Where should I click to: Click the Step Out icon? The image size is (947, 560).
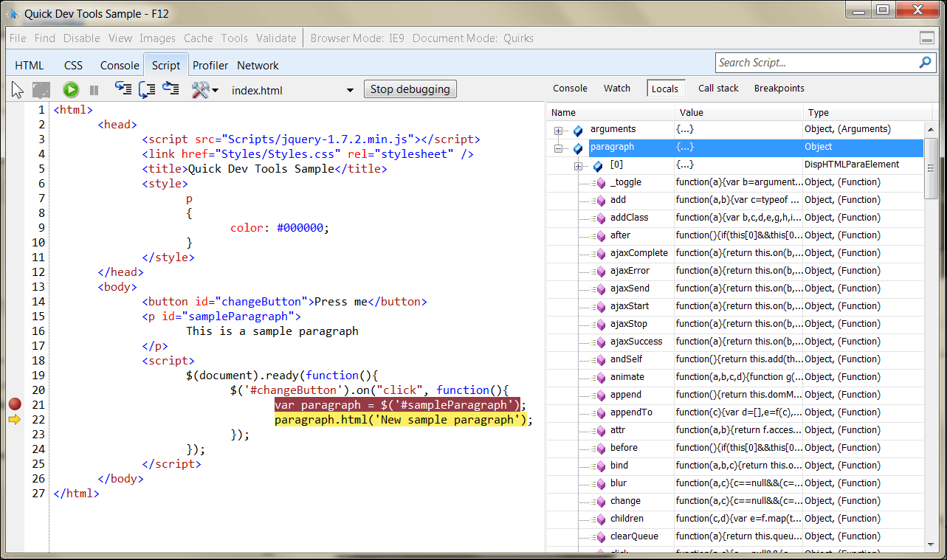pyautogui.click(x=171, y=89)
